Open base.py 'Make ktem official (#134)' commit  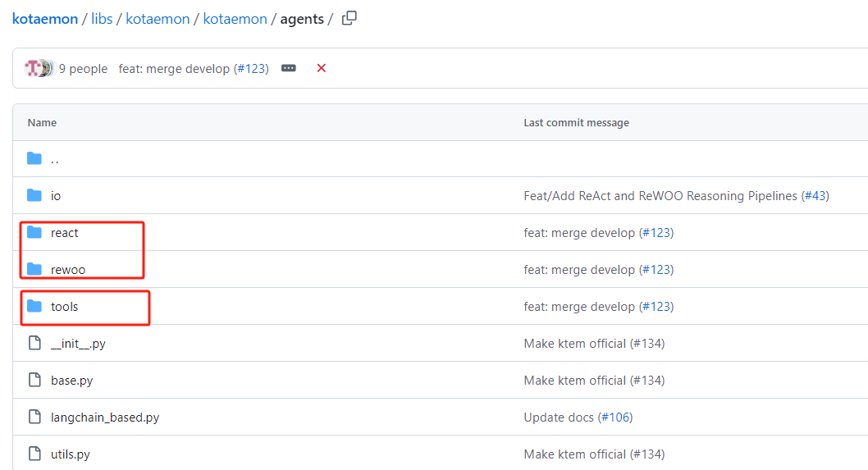[594, 381]
